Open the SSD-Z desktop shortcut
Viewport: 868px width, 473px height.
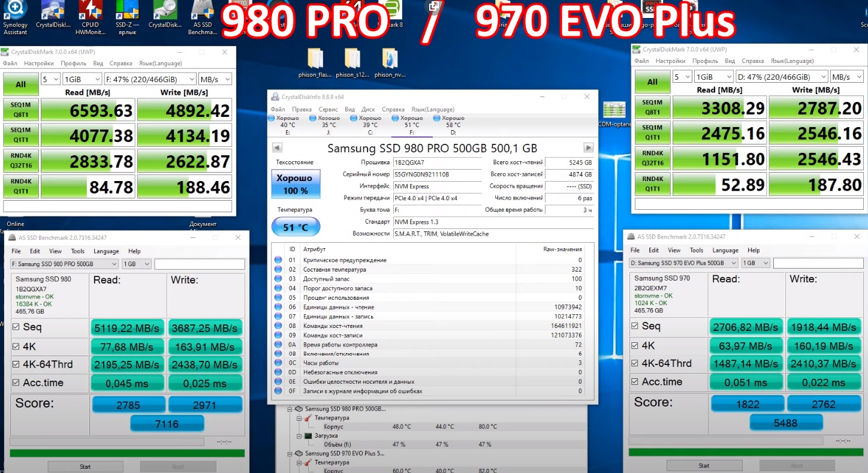127,17
